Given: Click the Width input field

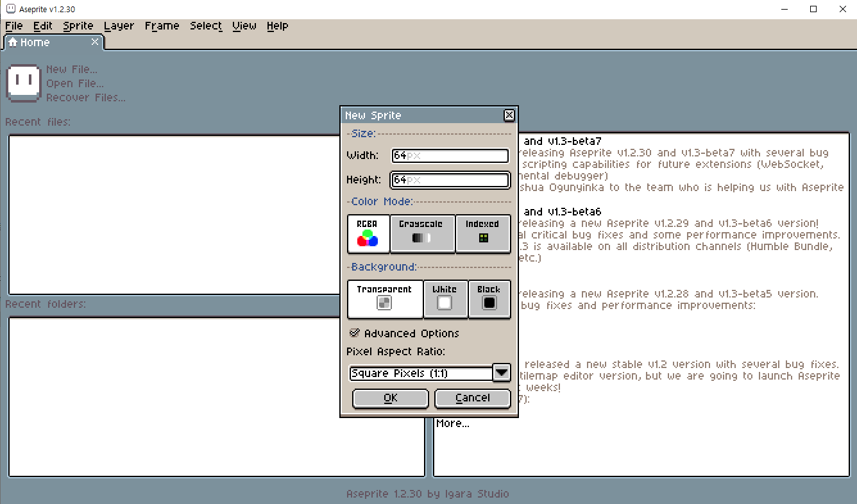Looking at the screenshot, I should (x=450, y=155).
